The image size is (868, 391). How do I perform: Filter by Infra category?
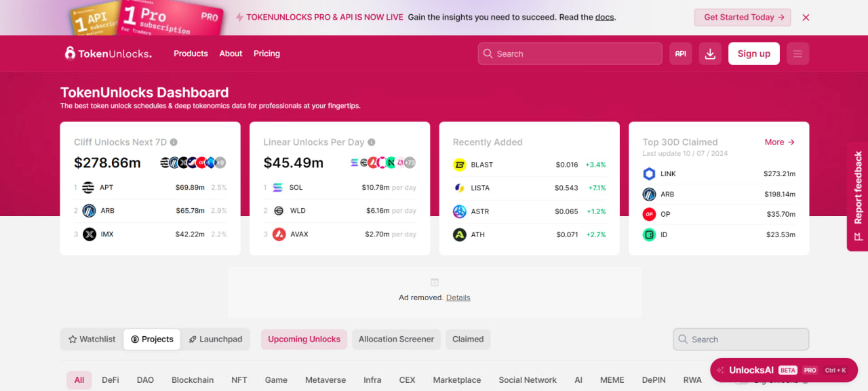[372, 380]
